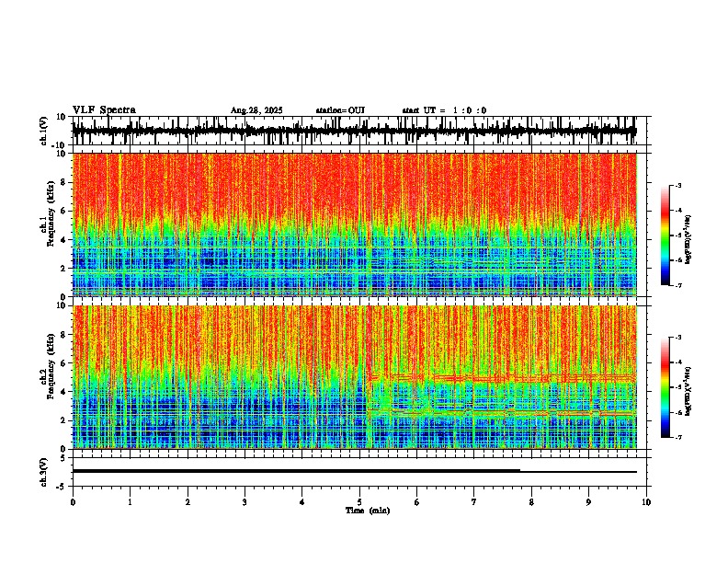Click the ch.1 colorbar log(PSD) label

tap(688, 239)
